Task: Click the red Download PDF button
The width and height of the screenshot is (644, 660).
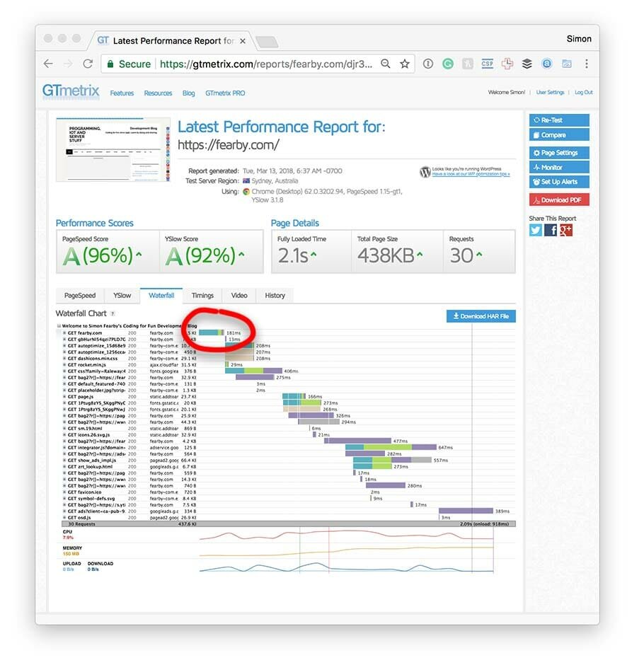Action: click(559, 199)
